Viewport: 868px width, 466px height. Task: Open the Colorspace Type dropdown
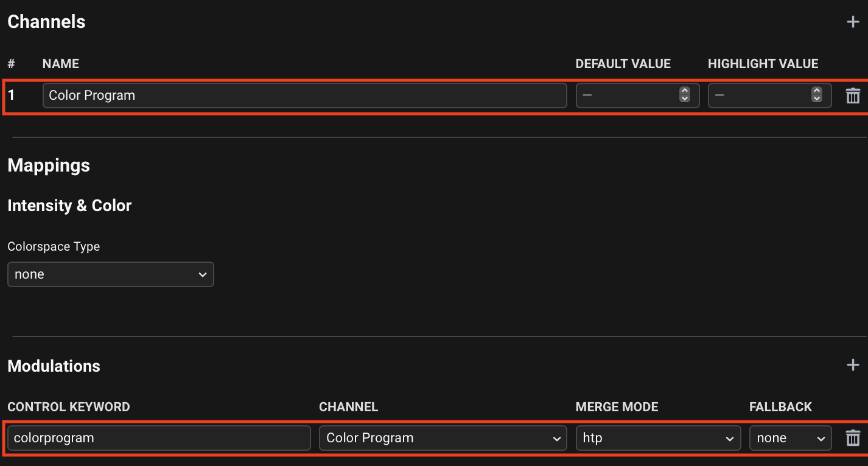click(x=110, y=274)
